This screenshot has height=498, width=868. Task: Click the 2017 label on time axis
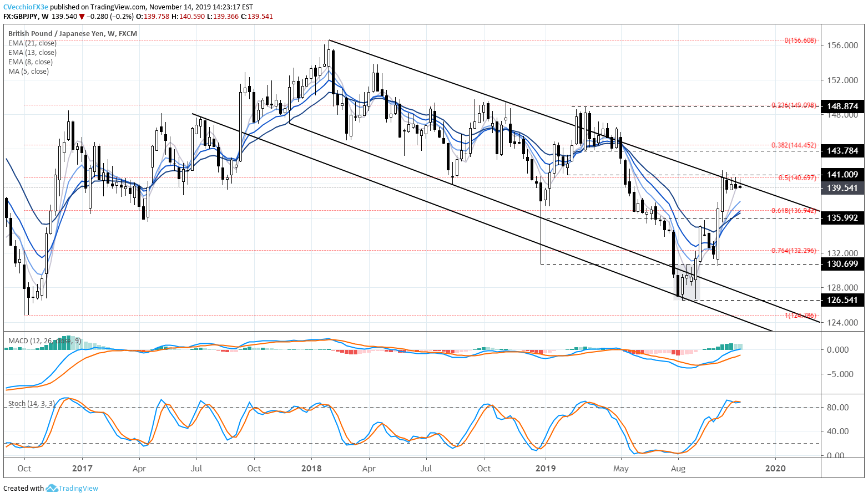pyautogui.click(x=82, y=469)
